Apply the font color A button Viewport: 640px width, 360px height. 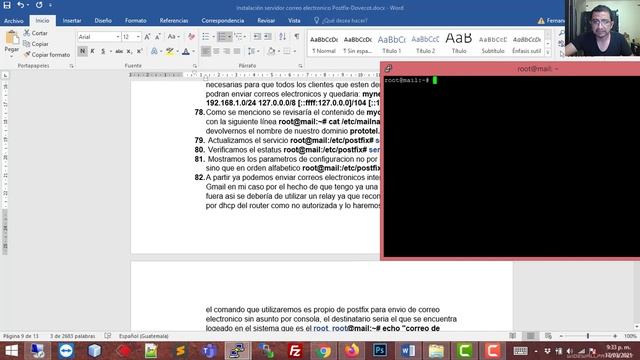(186, 51)
